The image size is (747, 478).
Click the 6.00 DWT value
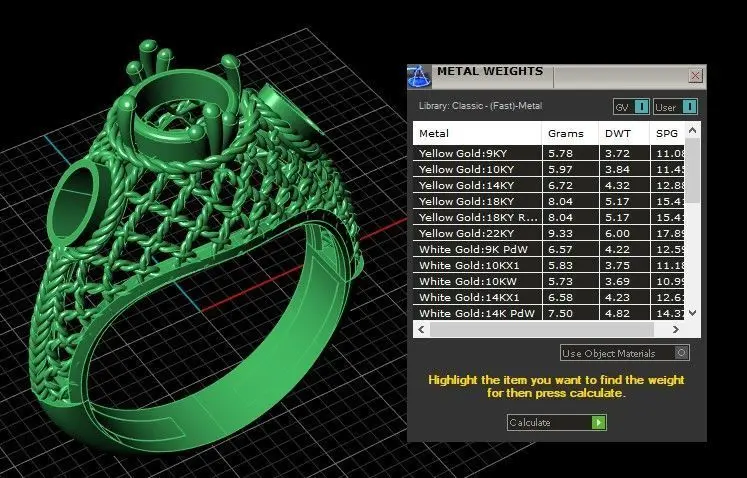click(617, 234)
